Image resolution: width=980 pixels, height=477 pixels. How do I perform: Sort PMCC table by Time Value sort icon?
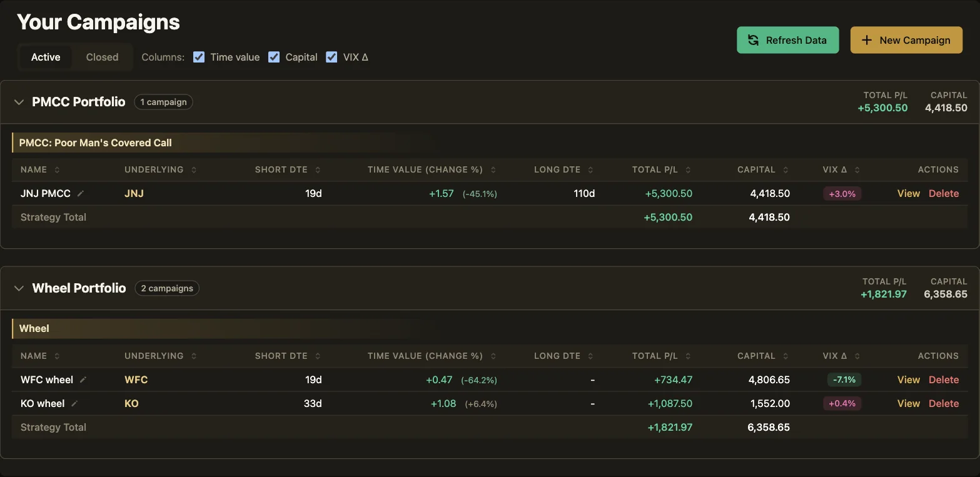[x=493, y=170]
